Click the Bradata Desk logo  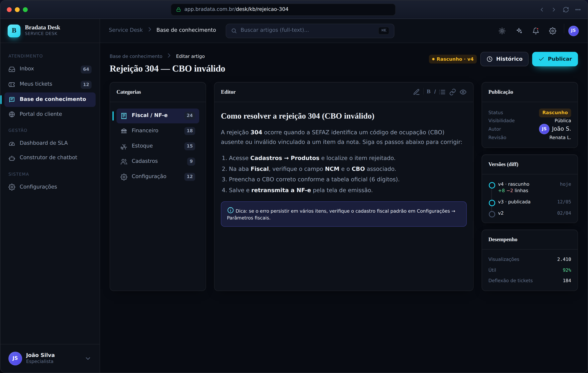[x=14, y=31]
